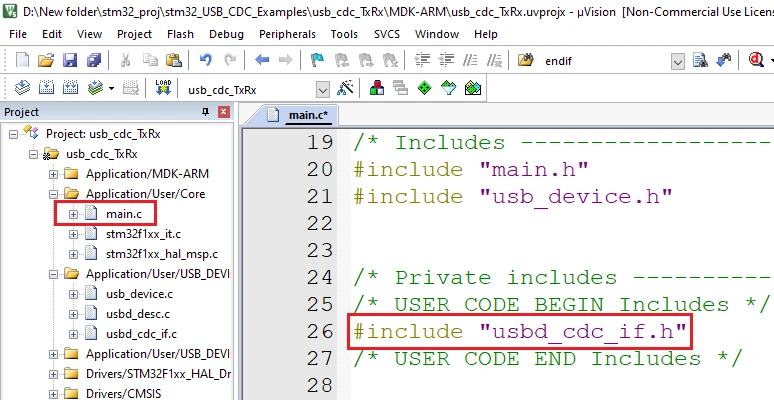774x400 pixels.
Task: Click the Cut scissors icon
Action: [125, 60]
